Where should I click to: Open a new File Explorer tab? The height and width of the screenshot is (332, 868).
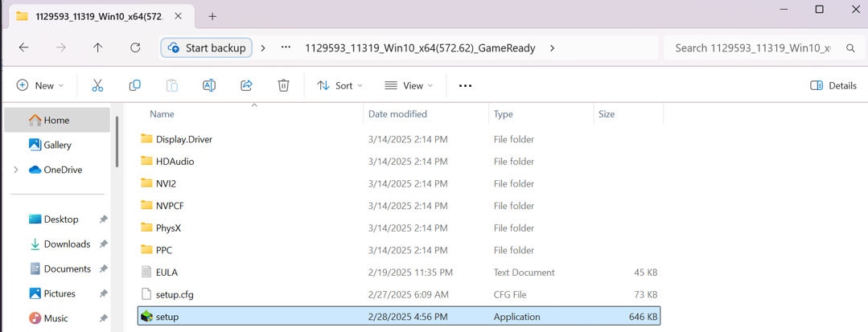pos(212,16)
